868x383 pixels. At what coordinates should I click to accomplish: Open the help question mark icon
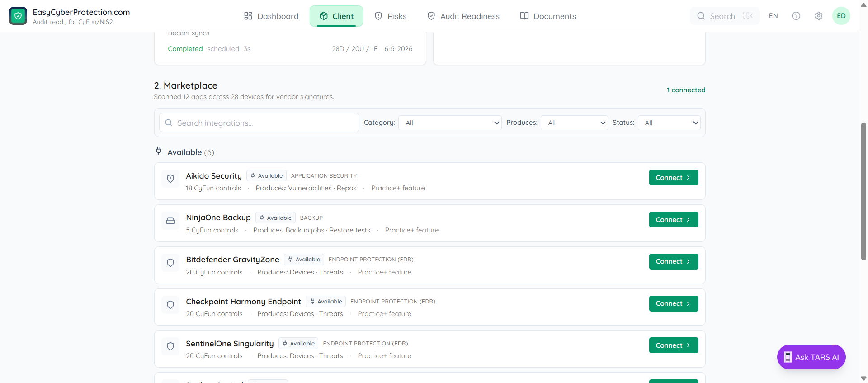tap(796, 16)
